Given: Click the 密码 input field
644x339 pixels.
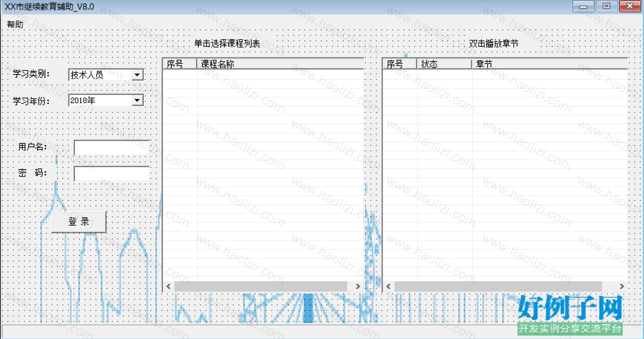Looking at the screenshot, I should [112, 174].
